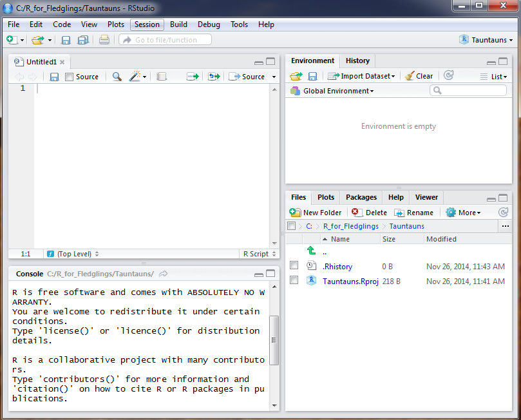The width and height of the screenshot is (521, 420).
Task: Open the Session menu
Action: pyautogui.click(x=147, y=24)
